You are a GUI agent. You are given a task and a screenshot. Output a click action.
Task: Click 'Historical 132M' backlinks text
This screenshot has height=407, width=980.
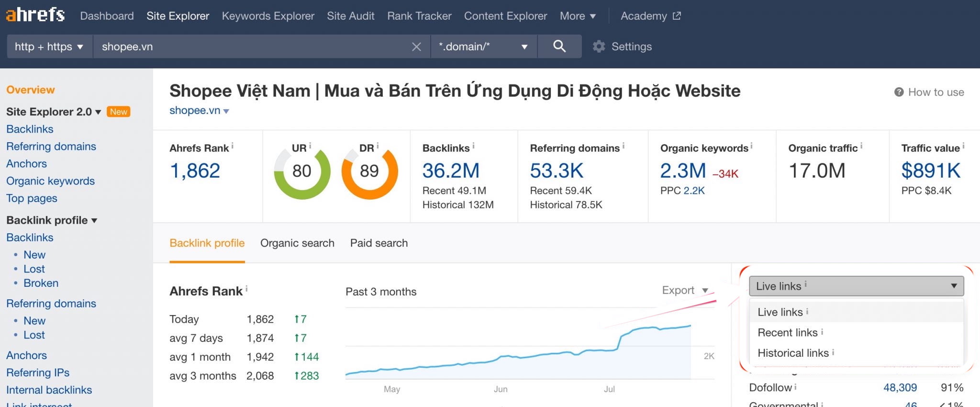click(x=458, y=205)
